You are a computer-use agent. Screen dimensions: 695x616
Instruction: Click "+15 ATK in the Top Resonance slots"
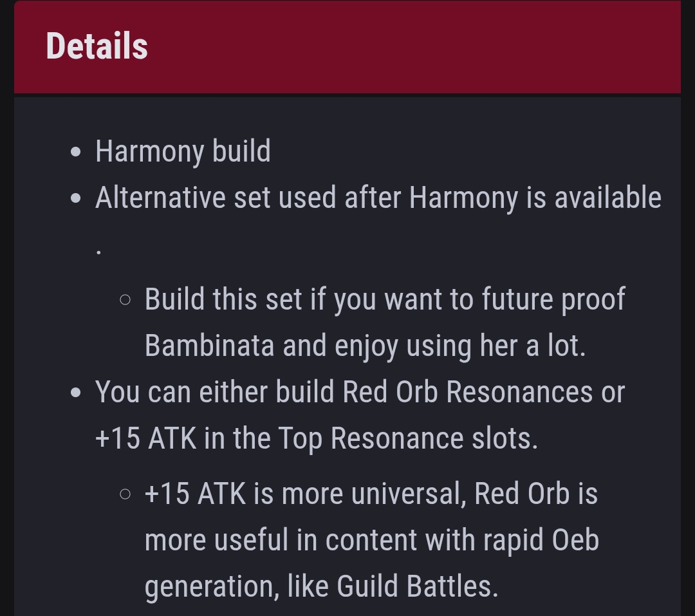(x=317, y=438)
